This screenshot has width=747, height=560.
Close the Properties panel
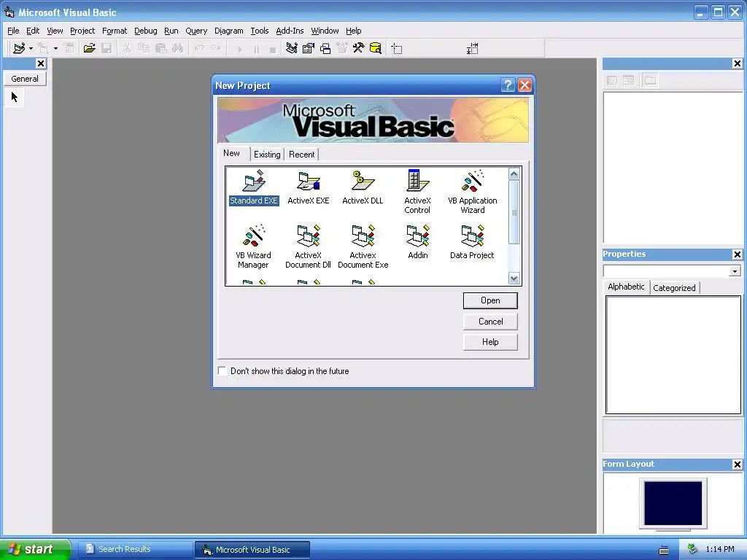click(737, 254)
